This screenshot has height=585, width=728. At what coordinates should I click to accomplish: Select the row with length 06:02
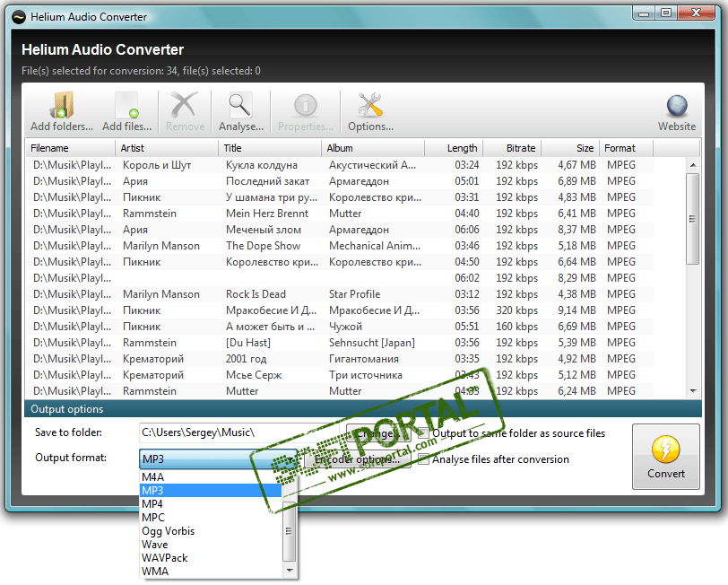339,278
